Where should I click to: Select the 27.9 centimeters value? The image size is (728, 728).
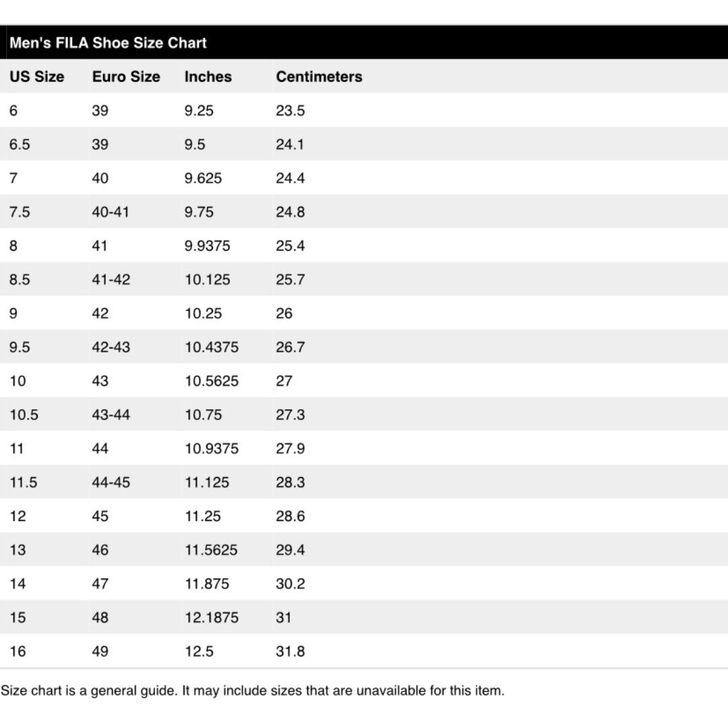click(290, 448)
